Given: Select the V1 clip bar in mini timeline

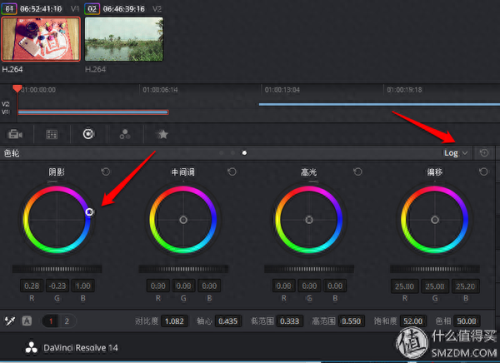Looking at the screenshot, I should point(93,112).
